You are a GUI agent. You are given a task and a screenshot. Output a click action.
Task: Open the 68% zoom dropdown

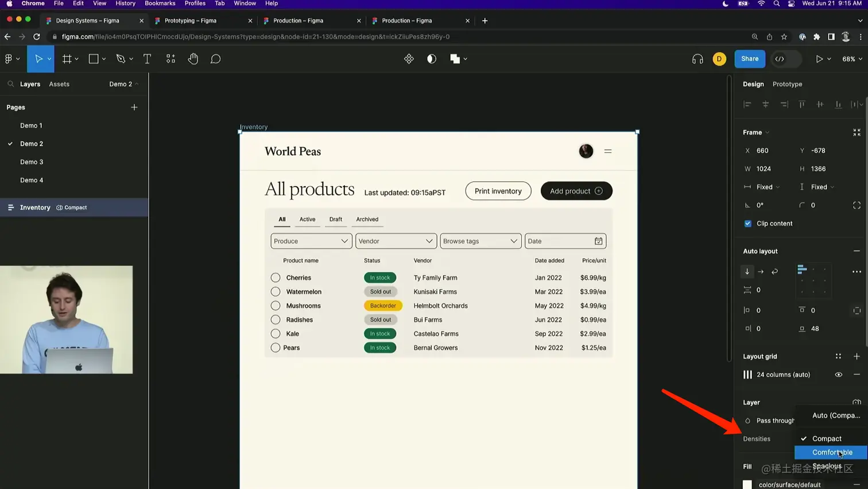coord(852,59)
